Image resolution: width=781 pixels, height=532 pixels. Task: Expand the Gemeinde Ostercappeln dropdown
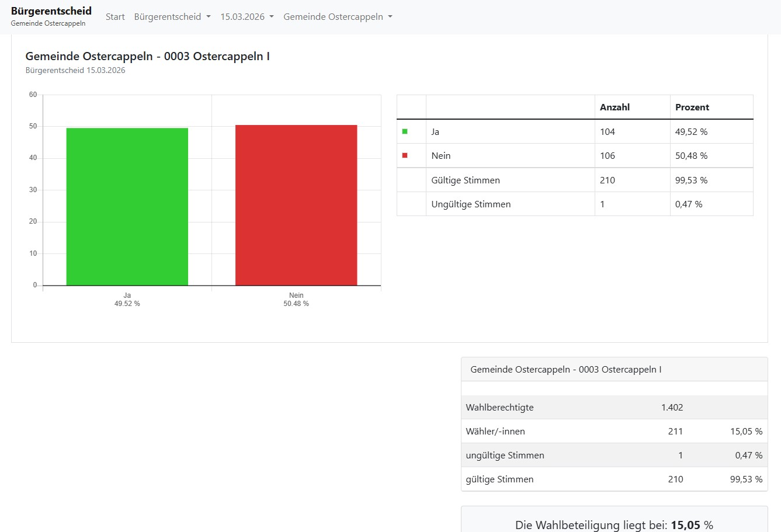(x=338, y=17)
